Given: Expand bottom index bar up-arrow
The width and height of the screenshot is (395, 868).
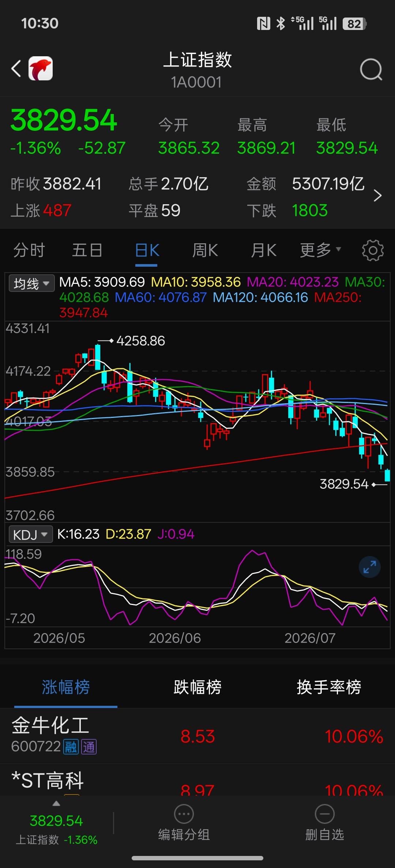Looking at the screenshot, I should [x=56, y=803].
